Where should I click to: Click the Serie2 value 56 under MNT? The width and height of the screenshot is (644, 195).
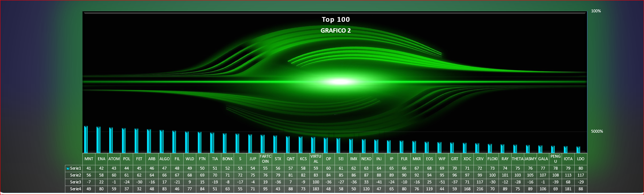(89, 175)
